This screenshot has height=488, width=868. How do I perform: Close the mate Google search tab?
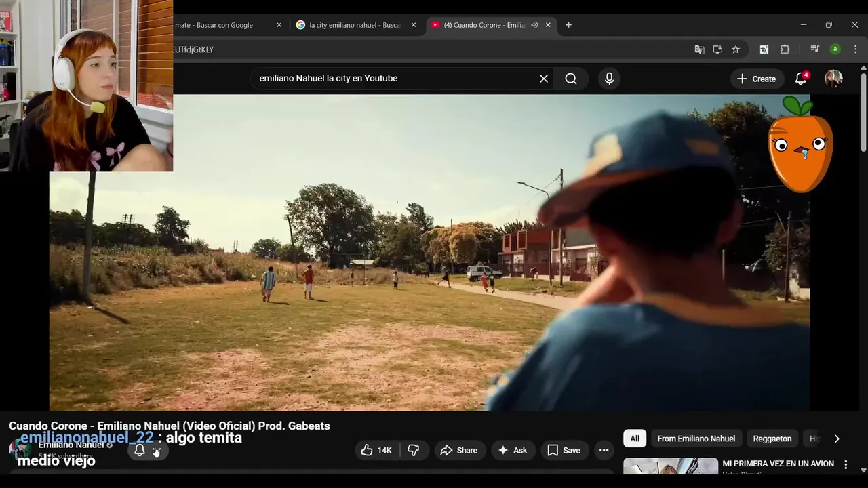279,25
